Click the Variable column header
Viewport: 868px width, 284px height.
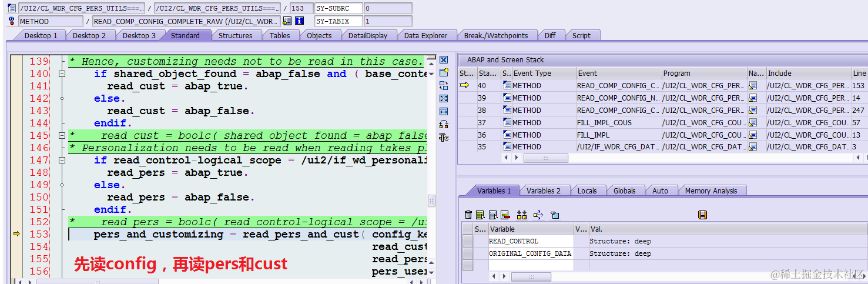coord(531,229)
